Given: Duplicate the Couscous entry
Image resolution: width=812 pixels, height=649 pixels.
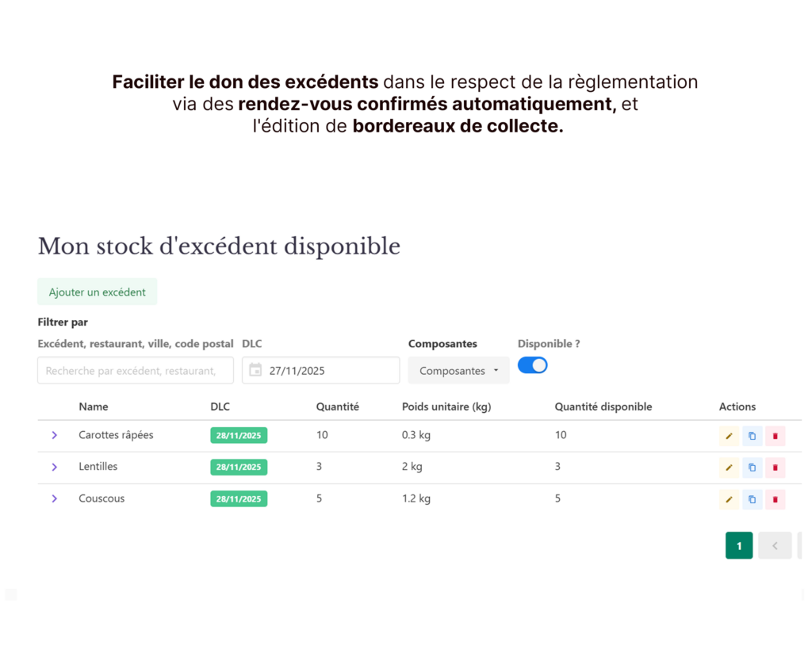Looking at the screenshot, I should click(x=752, y=499).
